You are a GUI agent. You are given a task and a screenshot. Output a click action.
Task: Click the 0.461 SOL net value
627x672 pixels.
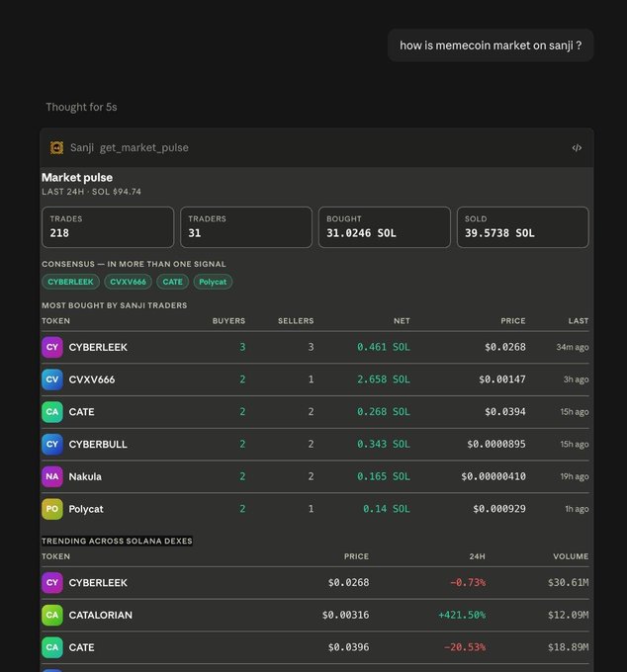click(x=384, y=347)
